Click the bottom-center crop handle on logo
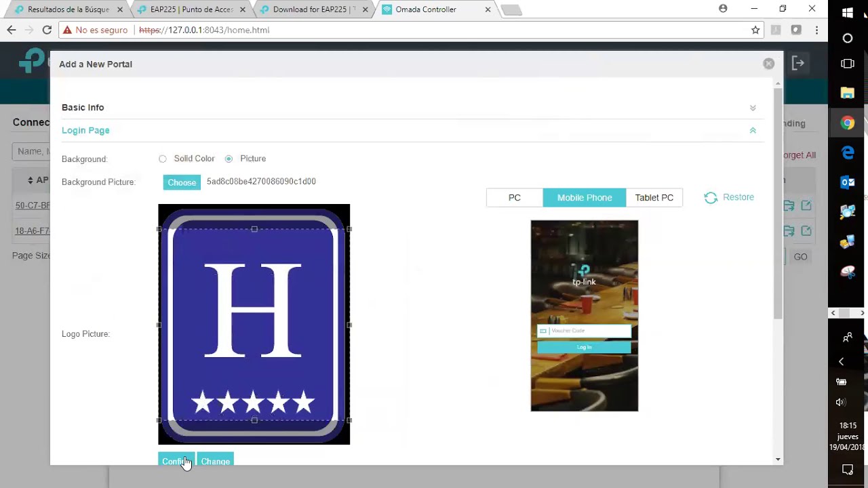868x488 pixels. (254, 420)
